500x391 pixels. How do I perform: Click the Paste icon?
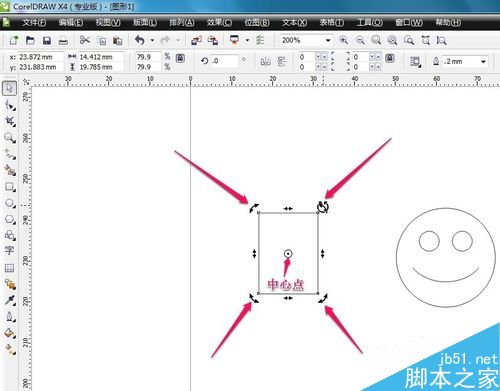pyautogui.click(x=117, y=41)
